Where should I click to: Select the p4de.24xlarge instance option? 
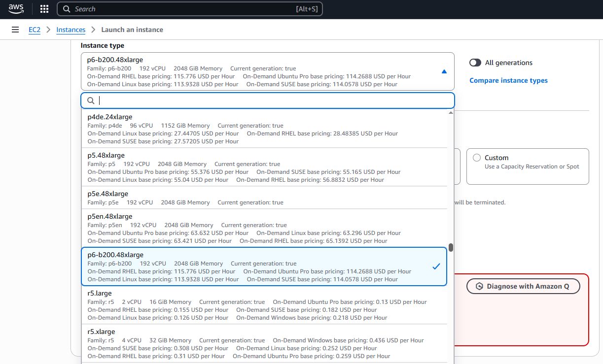264,129
